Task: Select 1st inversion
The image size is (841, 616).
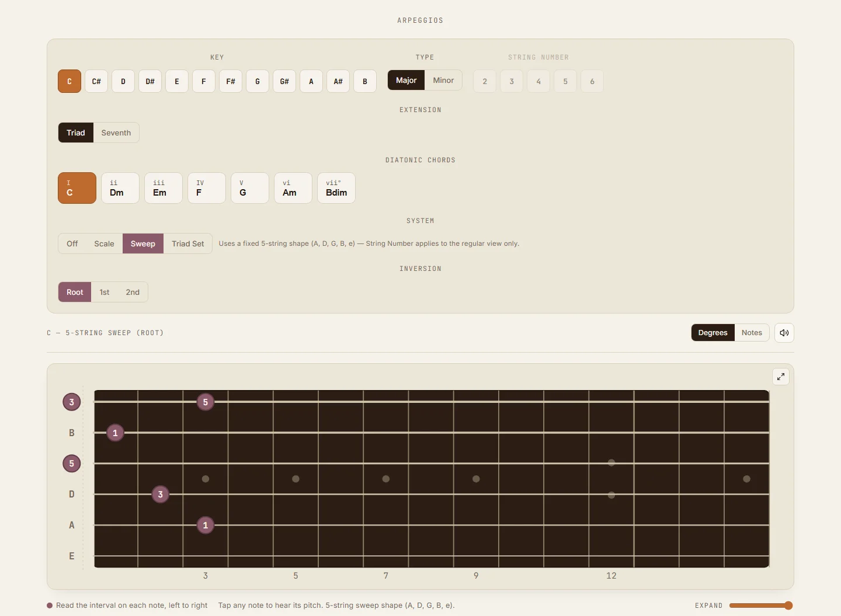Action: (105, 292)
